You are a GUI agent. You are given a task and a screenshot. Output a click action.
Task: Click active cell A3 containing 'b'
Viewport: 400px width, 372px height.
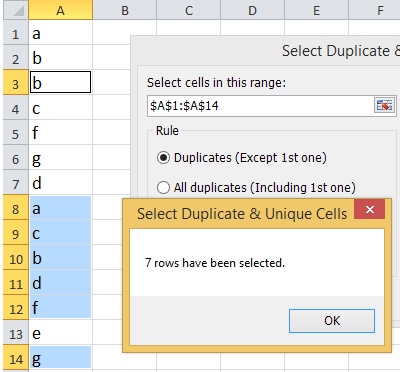click(x=60, y=82)
